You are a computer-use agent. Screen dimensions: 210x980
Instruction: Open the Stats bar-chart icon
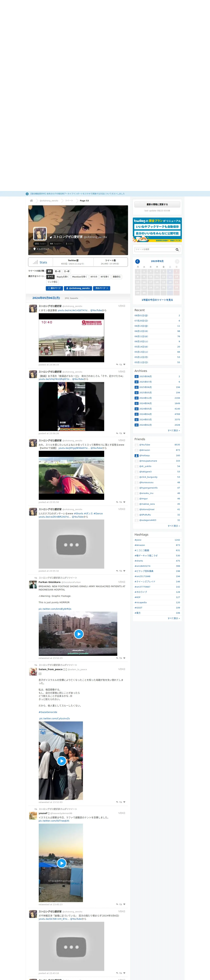pos(35,262)
